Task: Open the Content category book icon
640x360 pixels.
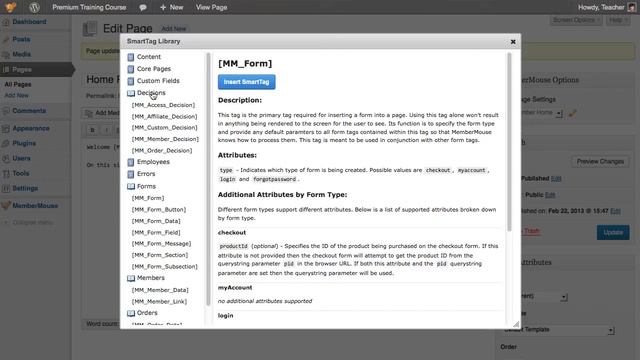Action: pyautogui.click(x=131, y=57)
